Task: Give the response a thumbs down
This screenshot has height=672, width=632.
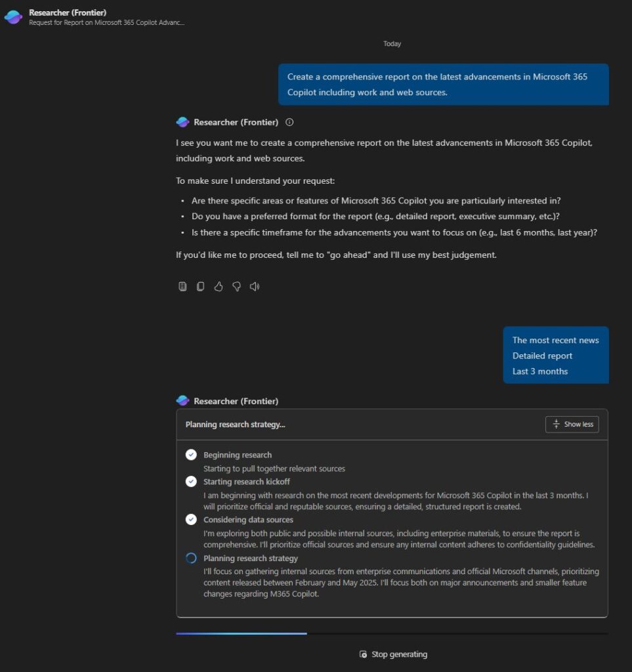Action: pyautogui.click(x=236, y=286)
